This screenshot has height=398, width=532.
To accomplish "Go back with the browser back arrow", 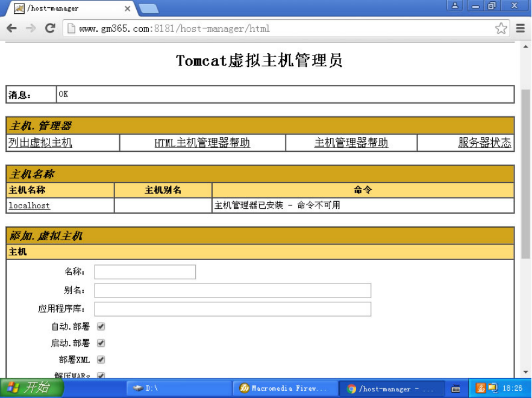I will pos(11,28).
